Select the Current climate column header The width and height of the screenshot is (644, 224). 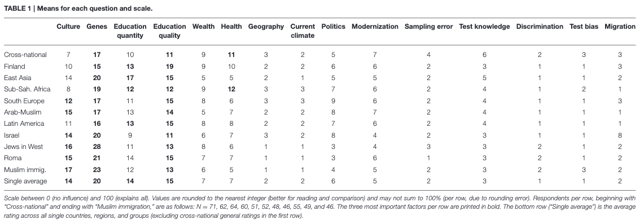303,31
